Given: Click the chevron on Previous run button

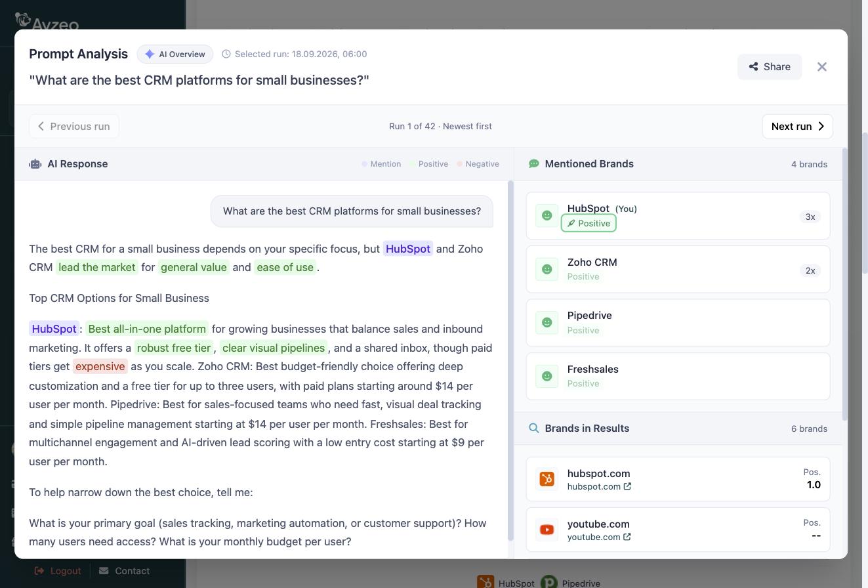Looking at the screenshot, I should point(41,126).
